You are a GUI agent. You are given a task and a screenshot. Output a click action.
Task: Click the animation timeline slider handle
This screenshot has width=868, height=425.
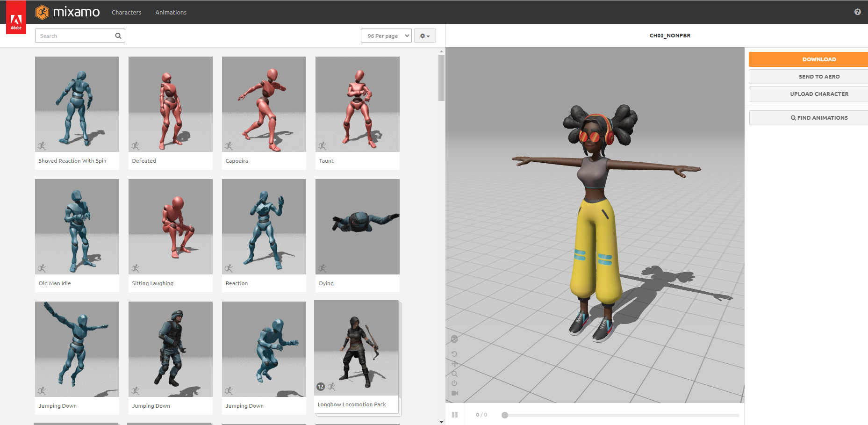click(505, 415)
